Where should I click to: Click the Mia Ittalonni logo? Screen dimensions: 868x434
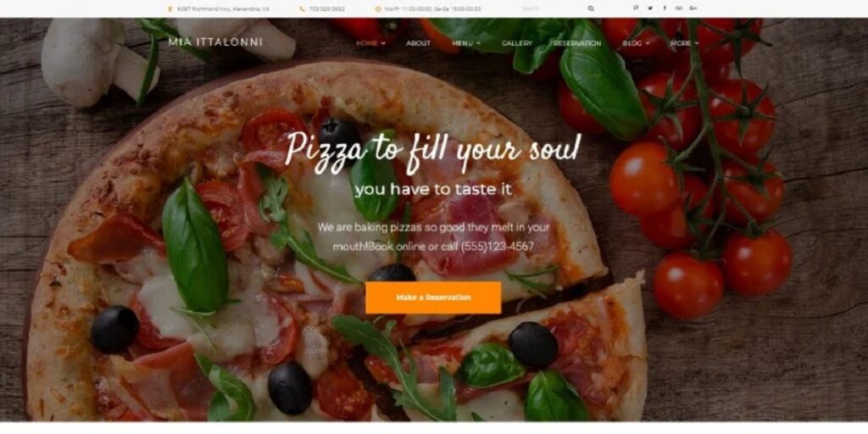click(215, 42)
